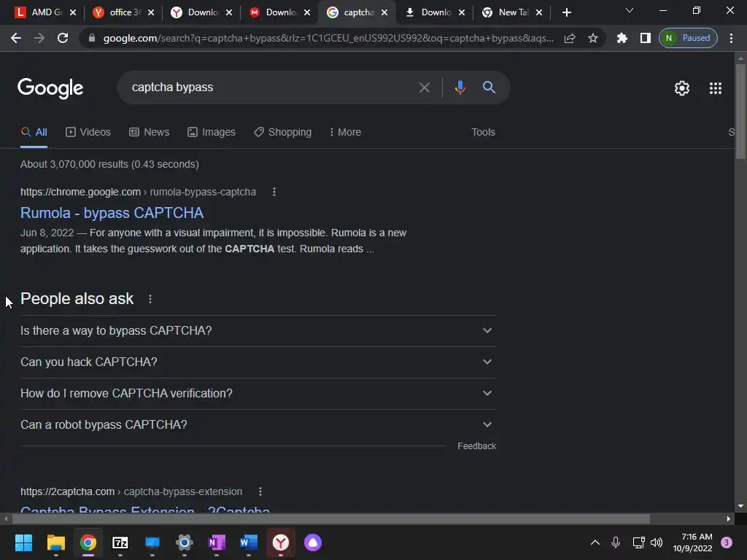Viewport: 747px width, 560px height.
Task: Open a new browser tab
Action: click(566, 12)
